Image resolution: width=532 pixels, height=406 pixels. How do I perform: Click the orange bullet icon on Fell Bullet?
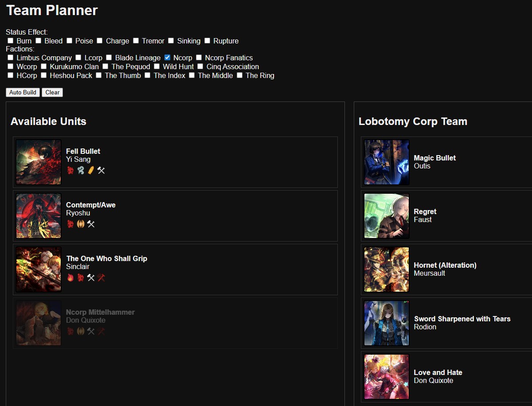pos(91,170)
